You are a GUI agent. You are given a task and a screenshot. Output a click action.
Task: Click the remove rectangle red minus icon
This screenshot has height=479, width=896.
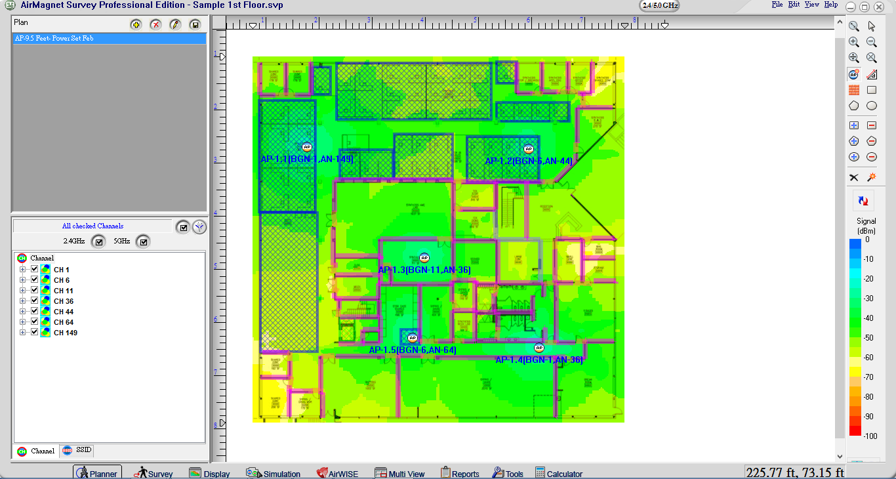871,125
